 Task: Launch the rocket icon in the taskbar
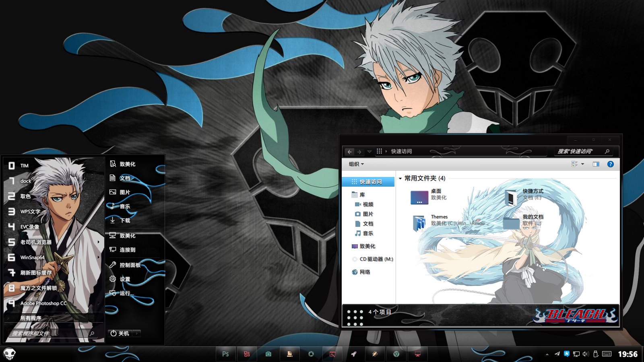coord(354,354)
